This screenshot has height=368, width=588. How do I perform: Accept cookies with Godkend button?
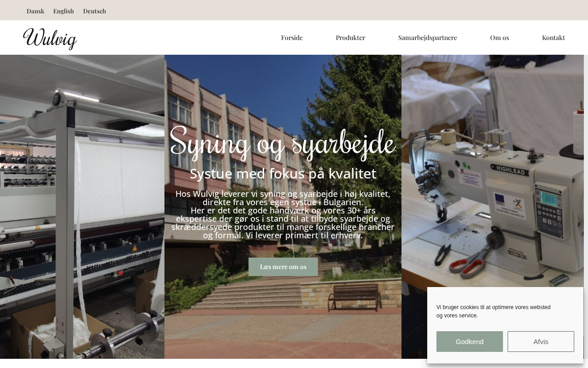469,341
